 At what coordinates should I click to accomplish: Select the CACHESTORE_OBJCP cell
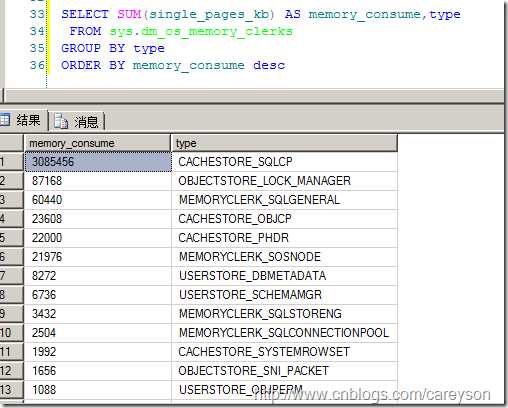(x=284, y=219)
